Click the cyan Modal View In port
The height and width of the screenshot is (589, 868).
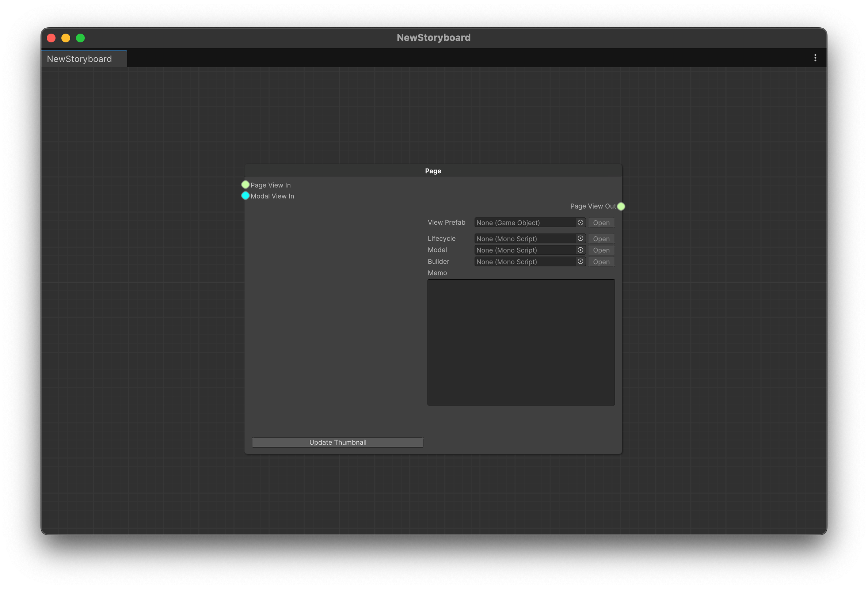click(245, 196)
